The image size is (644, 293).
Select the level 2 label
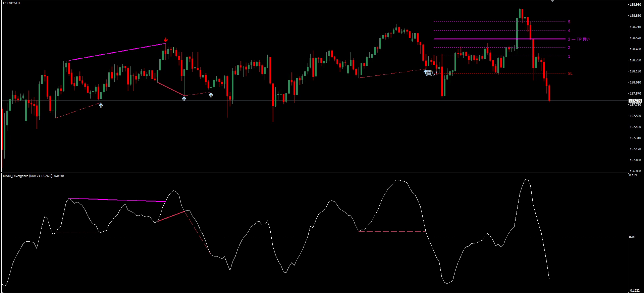coord(569,48)
